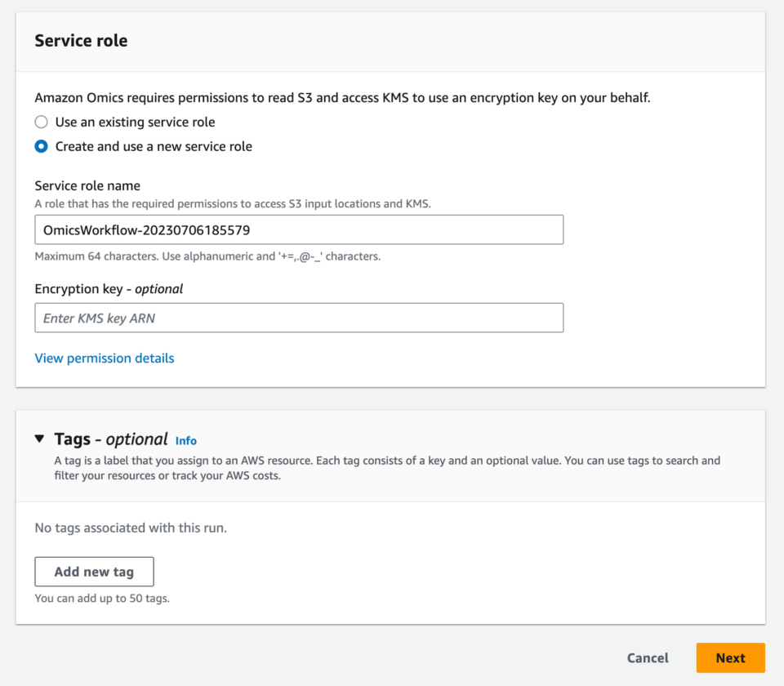Screen dimensions: 784x686
Task: Click the disclosure triangle next to Tags
Action: point(39,438)
